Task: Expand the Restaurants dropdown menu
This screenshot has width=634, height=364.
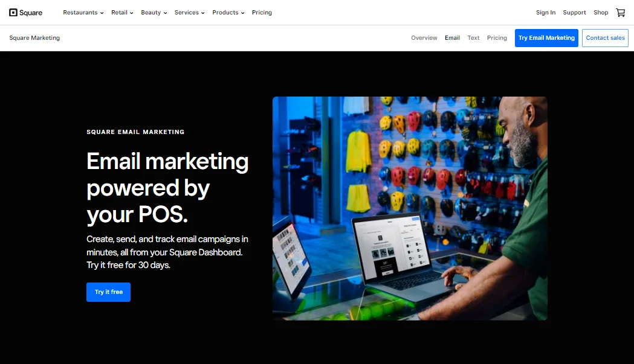Action: pos(83,13)
